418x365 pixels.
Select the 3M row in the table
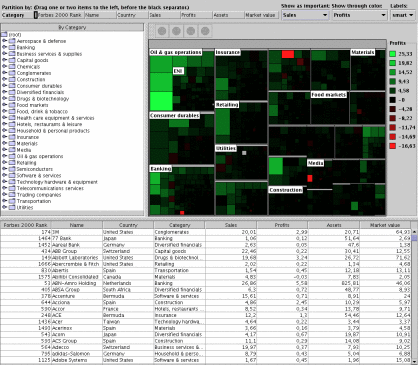(x=206, y=232)
